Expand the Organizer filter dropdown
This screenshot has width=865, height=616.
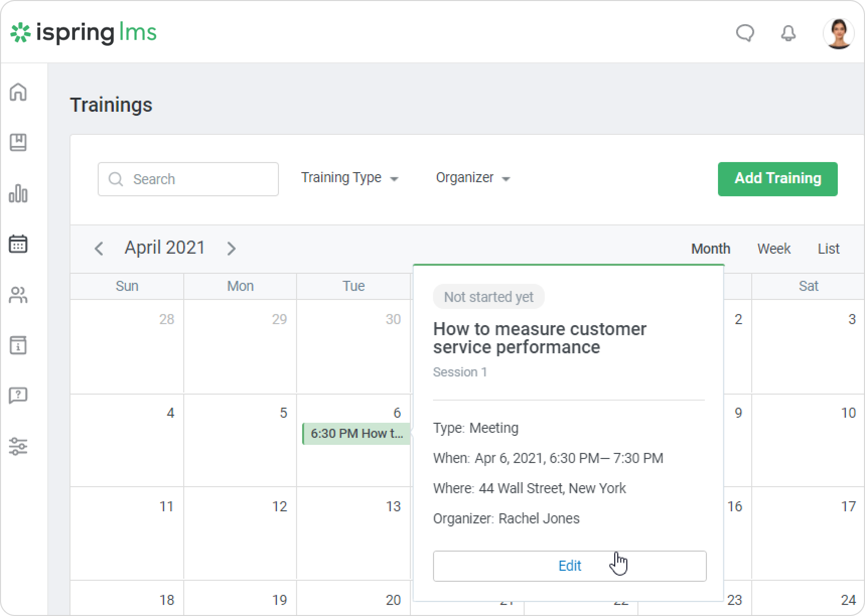coord(472,178)
